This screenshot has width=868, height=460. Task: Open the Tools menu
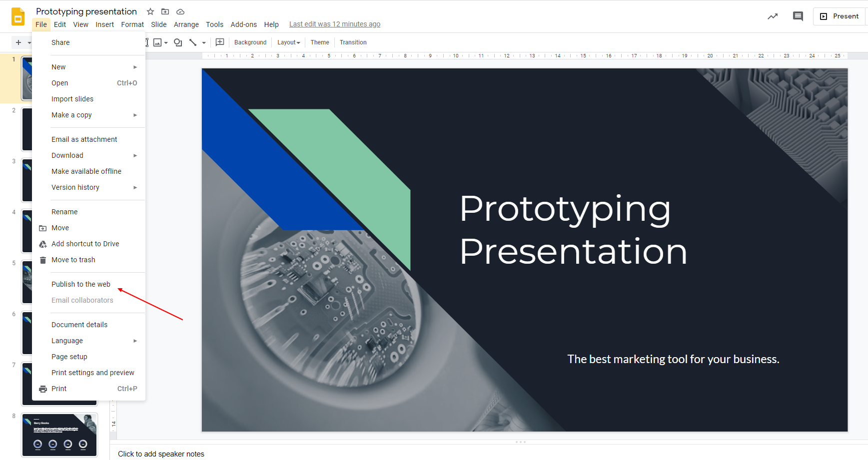coord(215,24)
